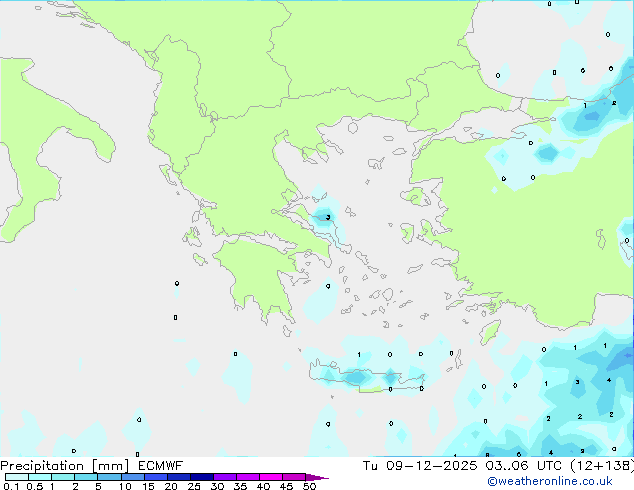634x490 pixels.
Task: Click the 0.1–0.5 mm legend swatch
Action: 17,477
